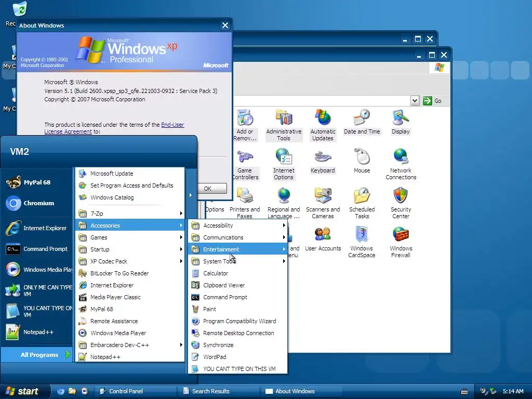Click the Go arrow button in Control Panel

(x=433, y=101)
